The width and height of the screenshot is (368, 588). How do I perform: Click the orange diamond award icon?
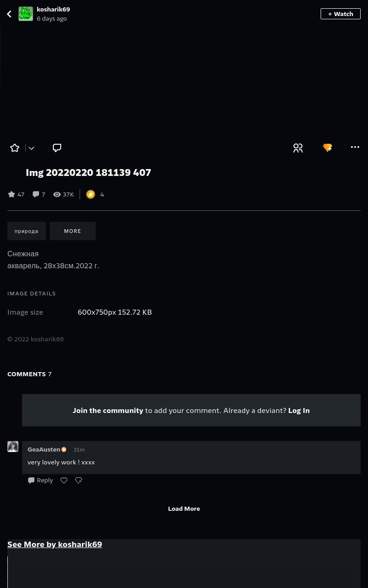328,148
